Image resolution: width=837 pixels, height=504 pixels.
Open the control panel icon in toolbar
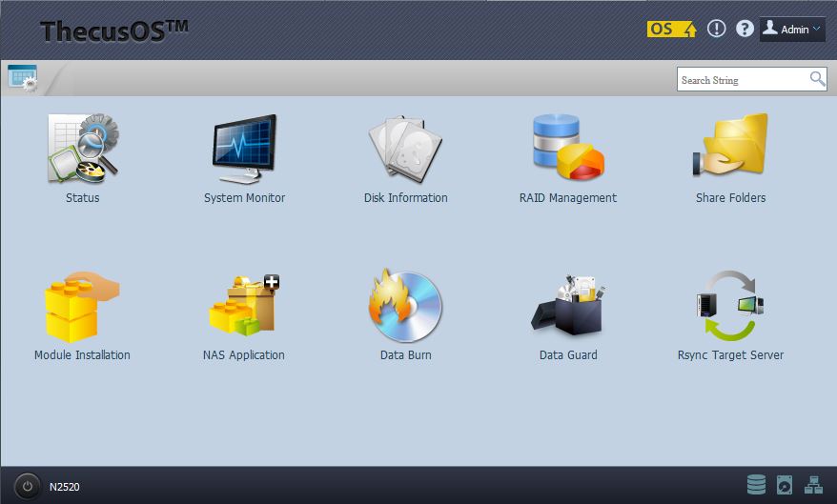tap(23, 78)
